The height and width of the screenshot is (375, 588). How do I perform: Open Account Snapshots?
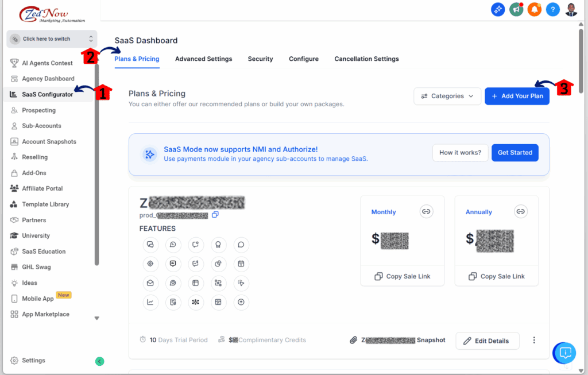click(x=49, y=142)
